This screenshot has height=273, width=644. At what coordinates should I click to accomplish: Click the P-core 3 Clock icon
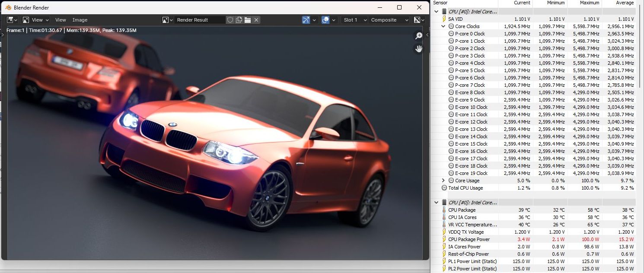click(451, 56)
